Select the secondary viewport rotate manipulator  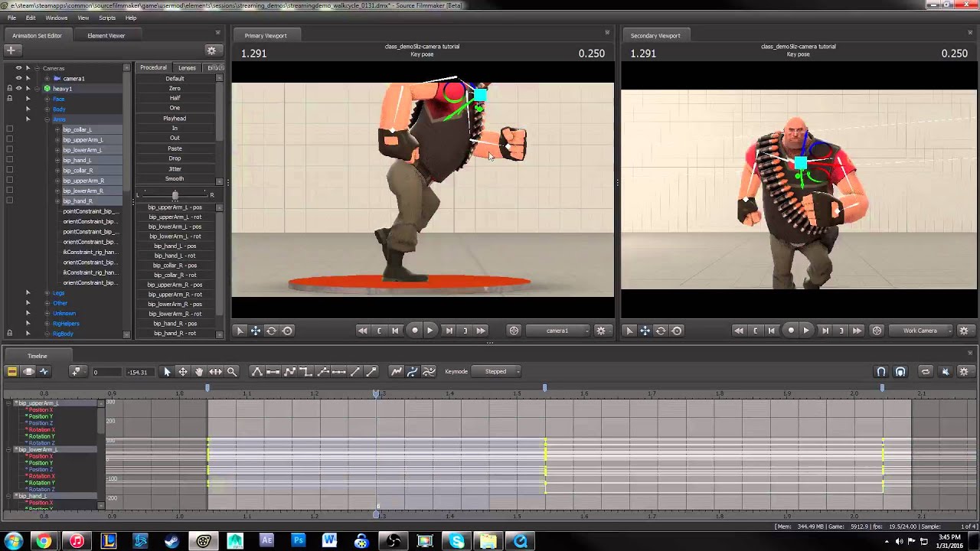pyautogui.click(x=661, y=331)
